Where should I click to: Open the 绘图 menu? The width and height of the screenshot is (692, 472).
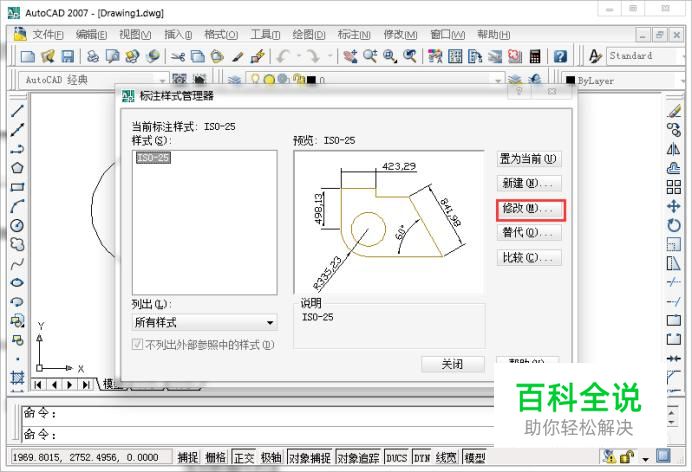tap(308, 34)
